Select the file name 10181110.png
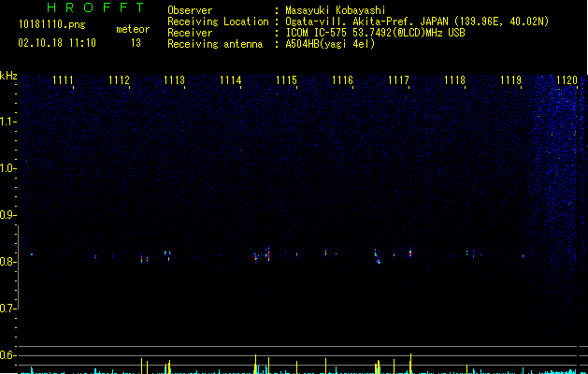588x374 pixels. point(52,24)
